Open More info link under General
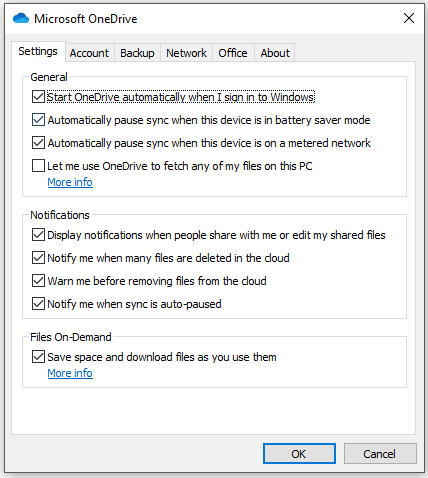The width and height of the screenshot is (428, 478). click(x=70, y=182)
